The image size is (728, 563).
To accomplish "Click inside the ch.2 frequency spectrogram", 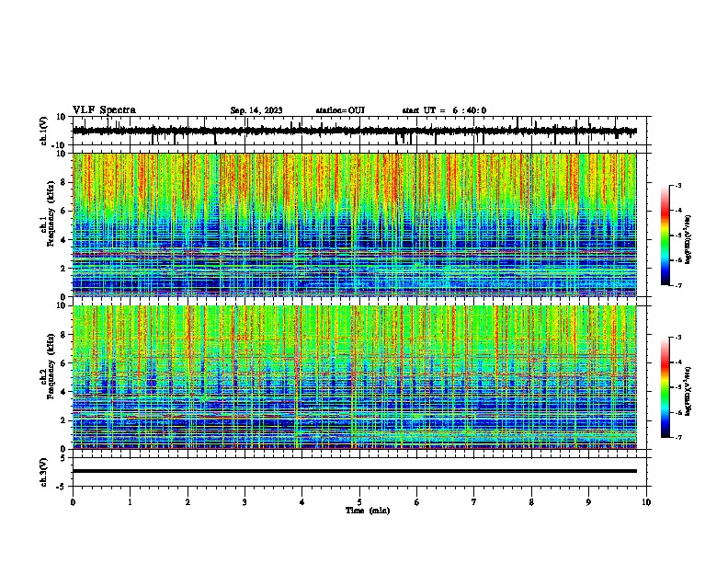I will click(354, 377).
